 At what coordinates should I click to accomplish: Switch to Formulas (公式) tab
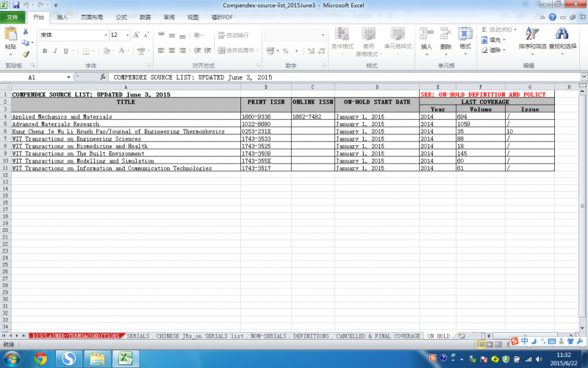point(121,17)
